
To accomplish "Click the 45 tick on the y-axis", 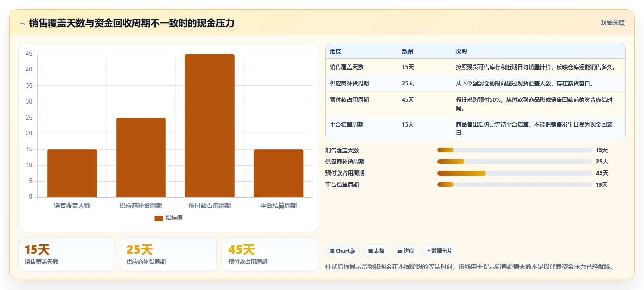I will click(x=29, y=54).
